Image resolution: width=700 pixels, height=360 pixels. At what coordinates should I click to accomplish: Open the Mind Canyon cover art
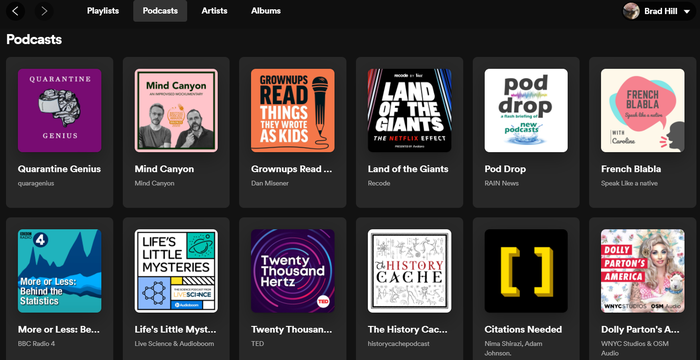pos(176,110)
